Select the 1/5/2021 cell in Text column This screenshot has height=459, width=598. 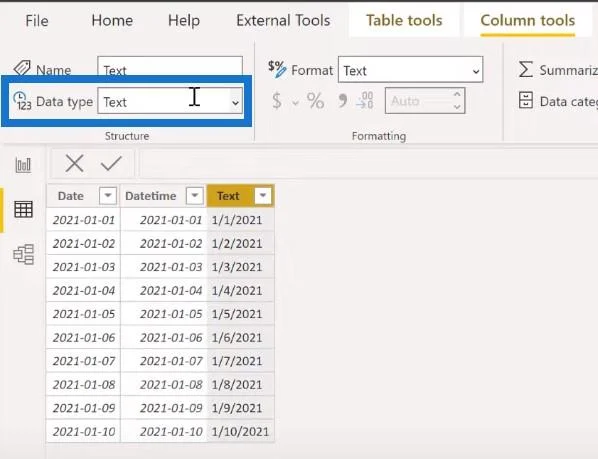click(x=241, y=314)
